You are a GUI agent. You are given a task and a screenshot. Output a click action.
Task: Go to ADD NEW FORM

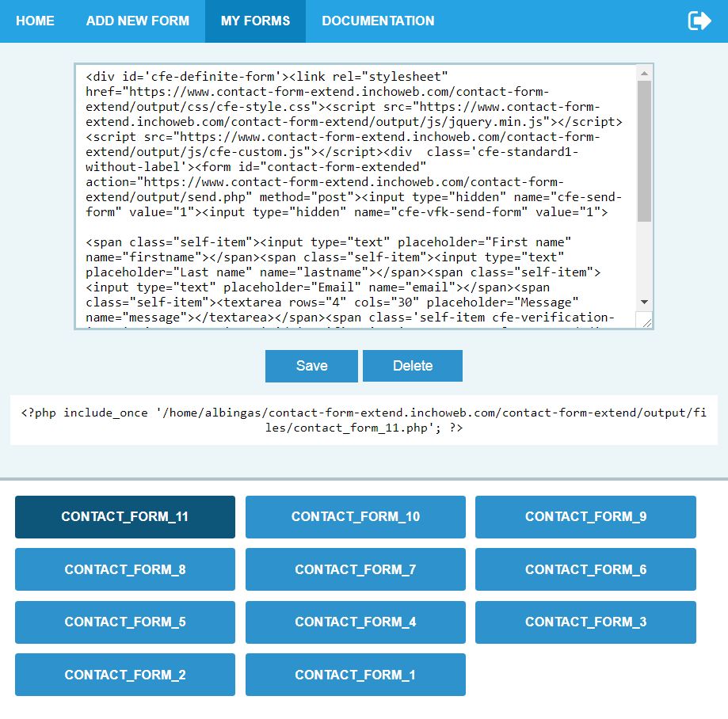137,21
